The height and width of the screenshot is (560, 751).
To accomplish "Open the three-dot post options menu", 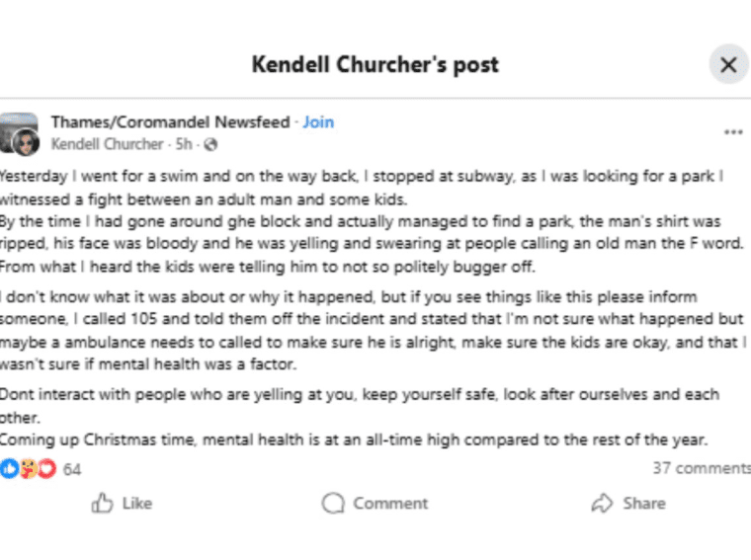I will tap(732, 132).
